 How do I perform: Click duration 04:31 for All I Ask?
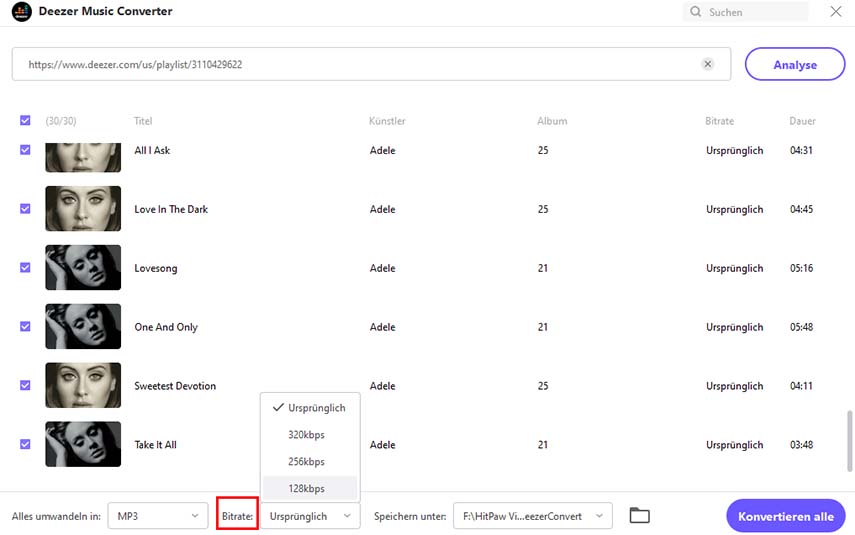click(x=801, y=150)
